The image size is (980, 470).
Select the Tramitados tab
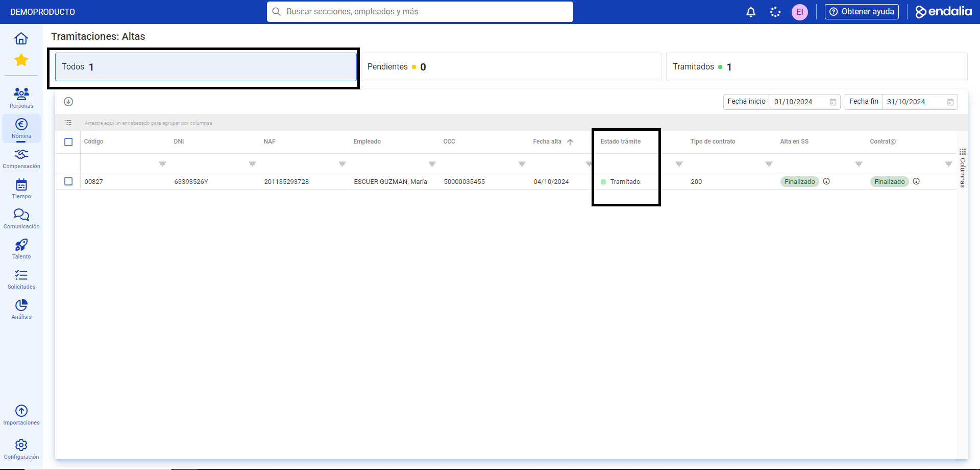[x=817, y=67]
